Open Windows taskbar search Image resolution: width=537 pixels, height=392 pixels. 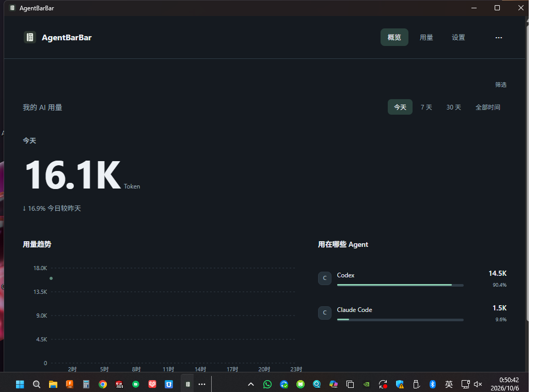point(37,384)
